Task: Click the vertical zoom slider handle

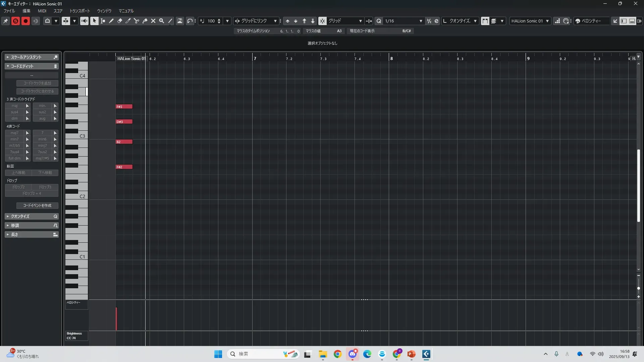Action: coord(638,288)
